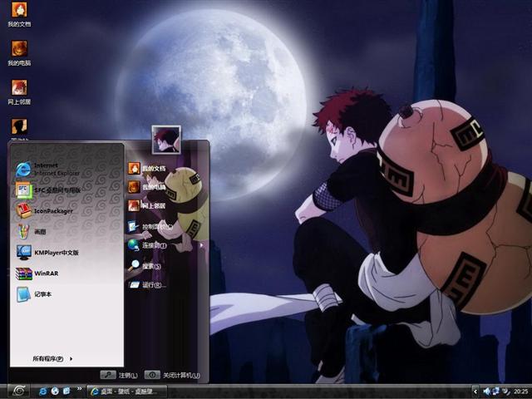
Task: Open 我的文档 in Start menu right pane
Action: (147, 168)
